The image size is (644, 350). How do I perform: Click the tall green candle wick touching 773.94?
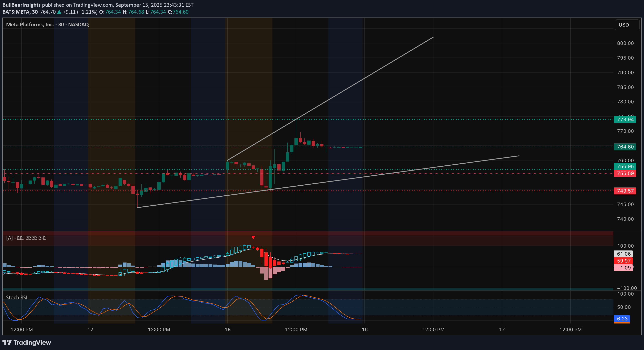tap(296, 129)
